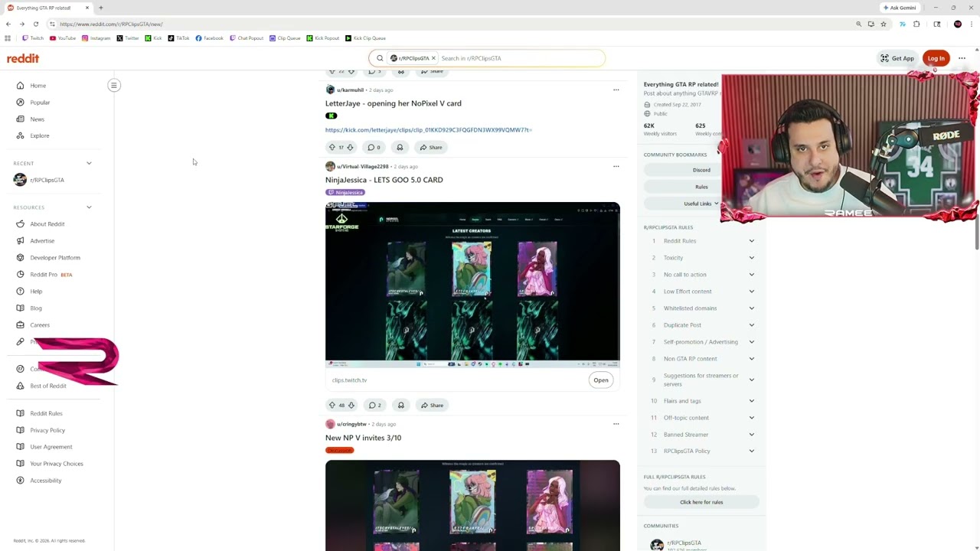The width and height of the screenshot is (980, 551).
Task: Collapse the RESOURCES section in sidebar
Action: pos(89,207)
